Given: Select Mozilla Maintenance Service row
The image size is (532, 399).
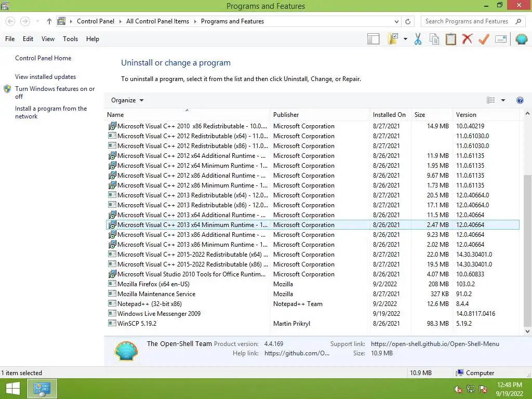Looking at the screenshot, I should click(x=312, y=294).
